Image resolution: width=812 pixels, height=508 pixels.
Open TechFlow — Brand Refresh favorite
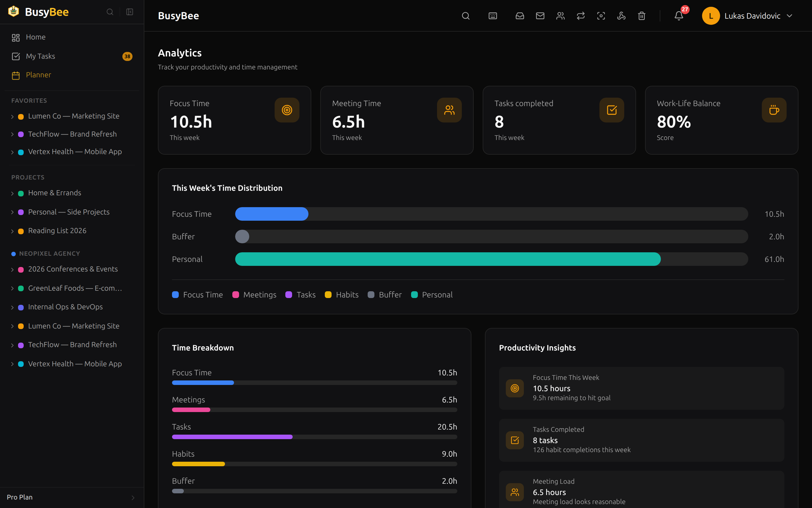coord(72,134)
